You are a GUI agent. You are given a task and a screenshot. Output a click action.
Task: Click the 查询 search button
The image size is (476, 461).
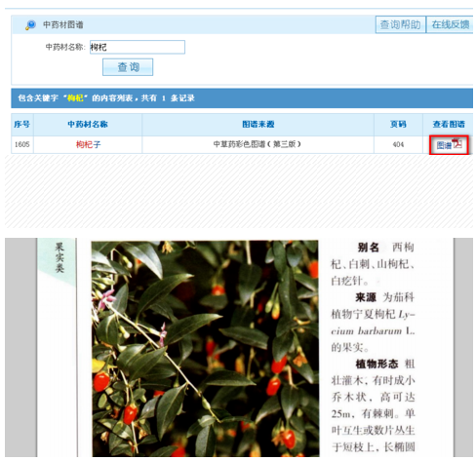(128, 67)
